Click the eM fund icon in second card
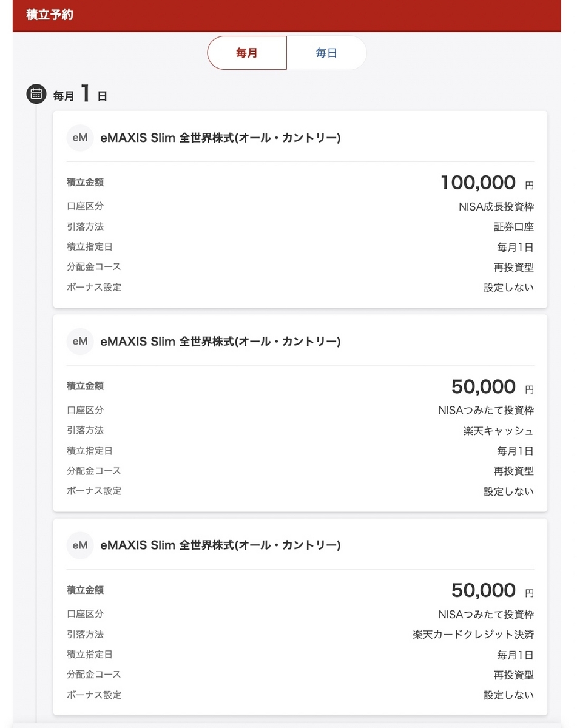The height and width of the screenshot is (728, 577). [x=80, y=342]
